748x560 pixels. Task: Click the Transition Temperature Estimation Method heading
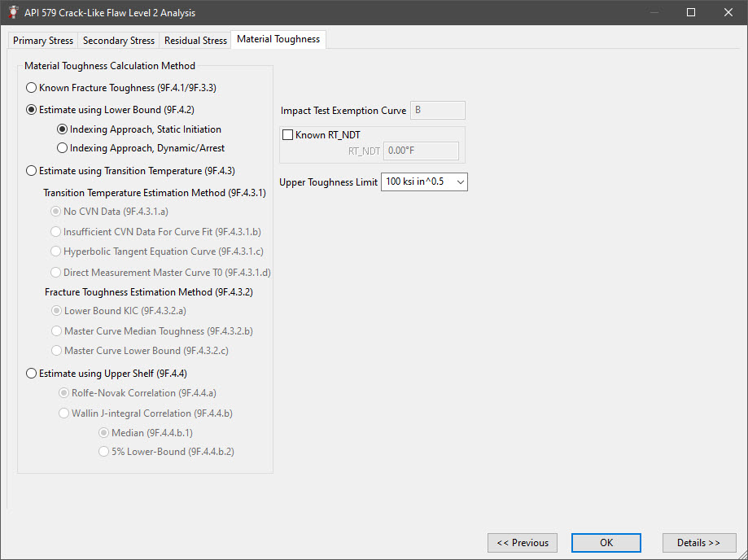pyautogui.click(x=155, y=193)
